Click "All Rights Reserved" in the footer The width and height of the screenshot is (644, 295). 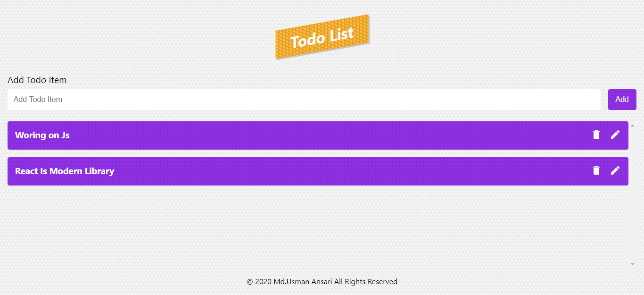click(366, 282)
